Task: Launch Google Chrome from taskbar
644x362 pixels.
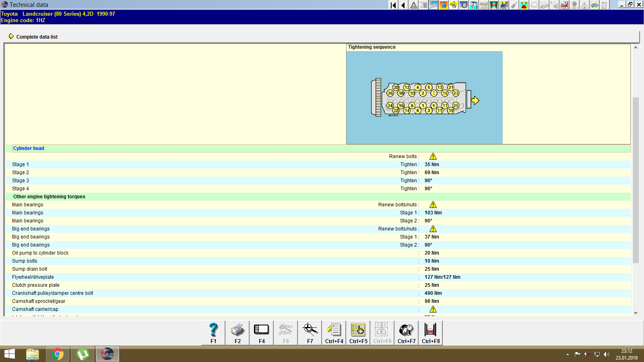Action: click(x=58, y=354)
